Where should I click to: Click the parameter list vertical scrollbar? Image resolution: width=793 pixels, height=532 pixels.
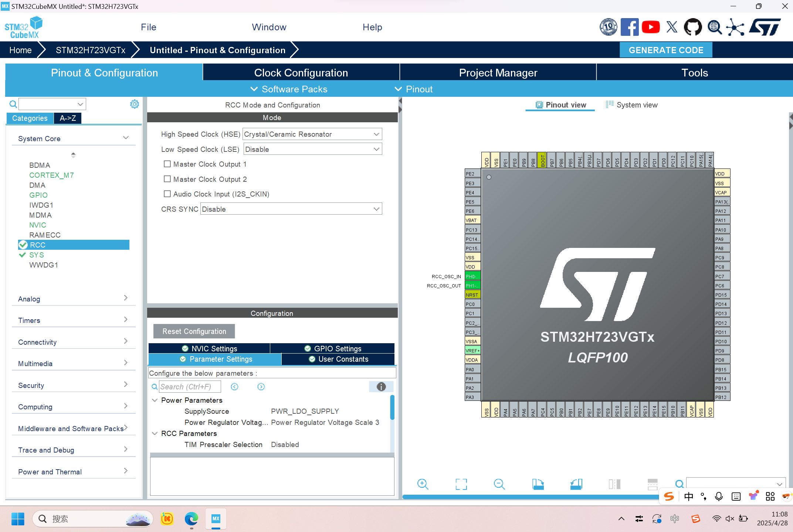click(x=392, y=408)
